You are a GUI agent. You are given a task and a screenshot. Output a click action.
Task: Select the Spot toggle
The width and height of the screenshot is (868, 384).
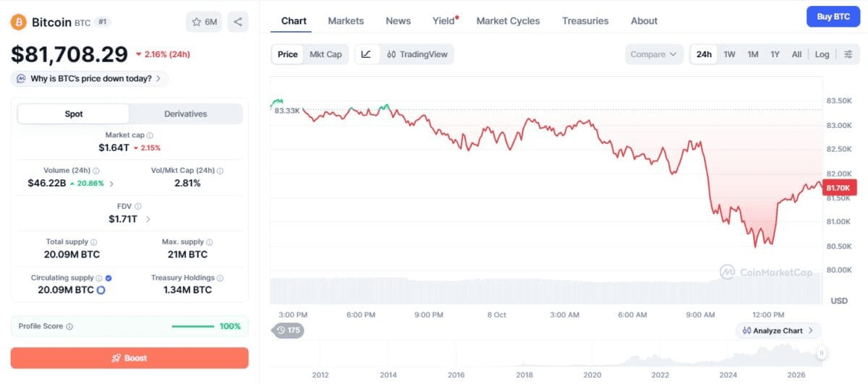pyautogui.click(x=73, y=114)
